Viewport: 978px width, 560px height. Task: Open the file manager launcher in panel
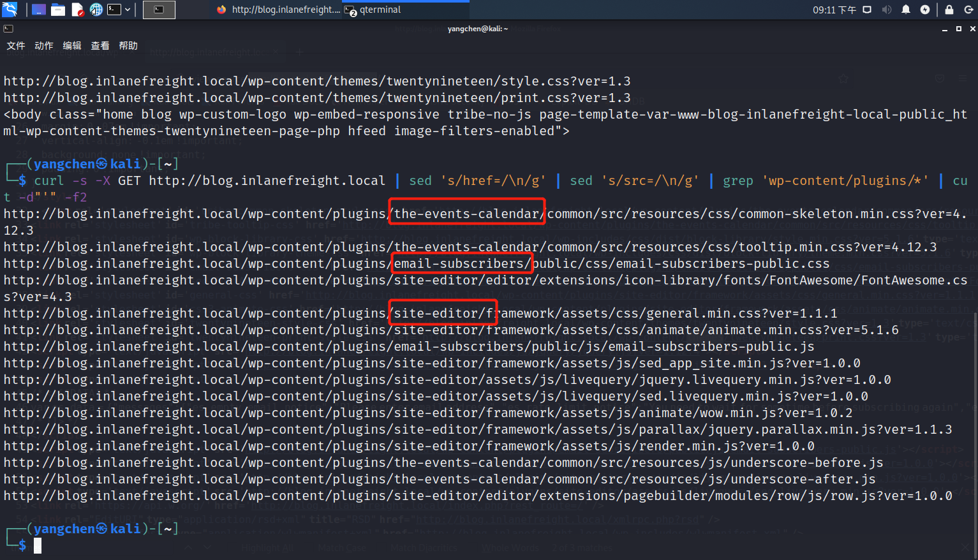(x=58, y=10)
